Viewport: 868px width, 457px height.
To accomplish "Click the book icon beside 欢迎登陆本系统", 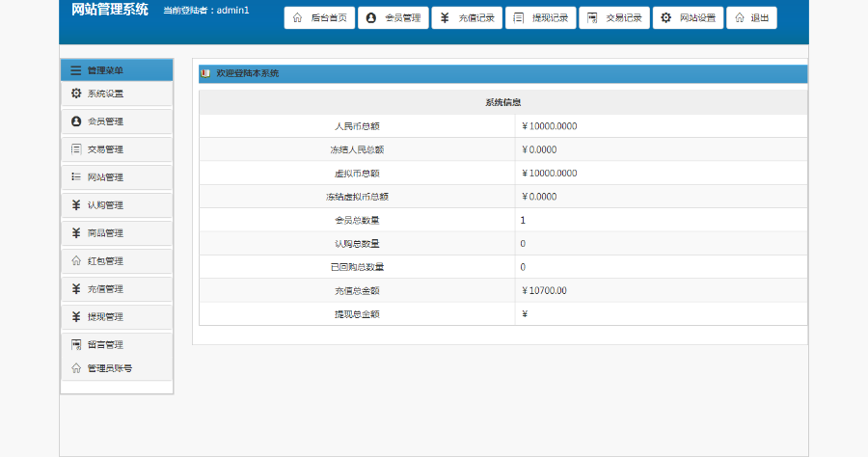I will pyautogui.click(x=204, y=73).
